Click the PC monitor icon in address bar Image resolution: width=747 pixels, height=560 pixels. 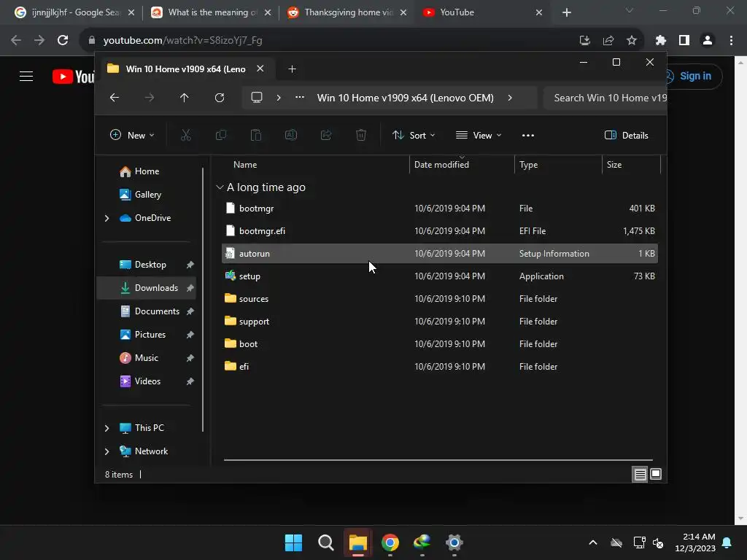click(x=257, y=98)
